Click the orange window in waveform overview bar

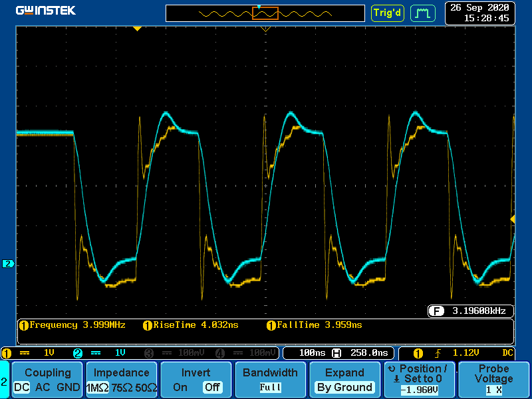tap(265, 13)
